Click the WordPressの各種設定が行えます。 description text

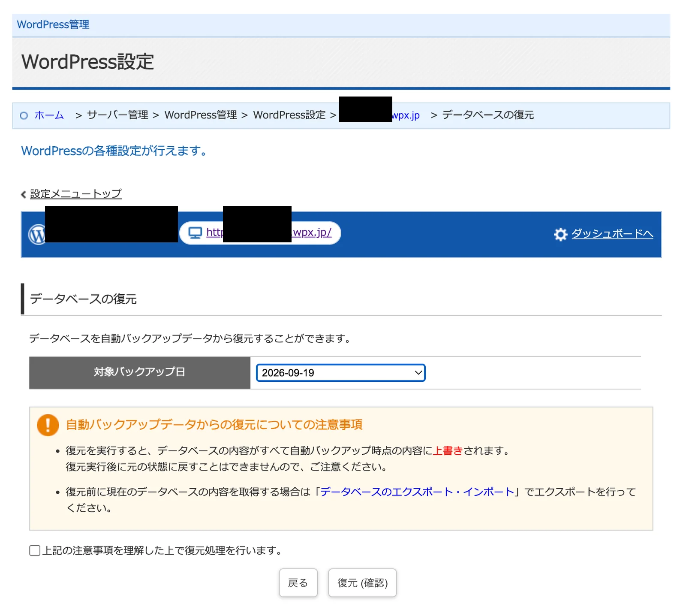(114, 151)
